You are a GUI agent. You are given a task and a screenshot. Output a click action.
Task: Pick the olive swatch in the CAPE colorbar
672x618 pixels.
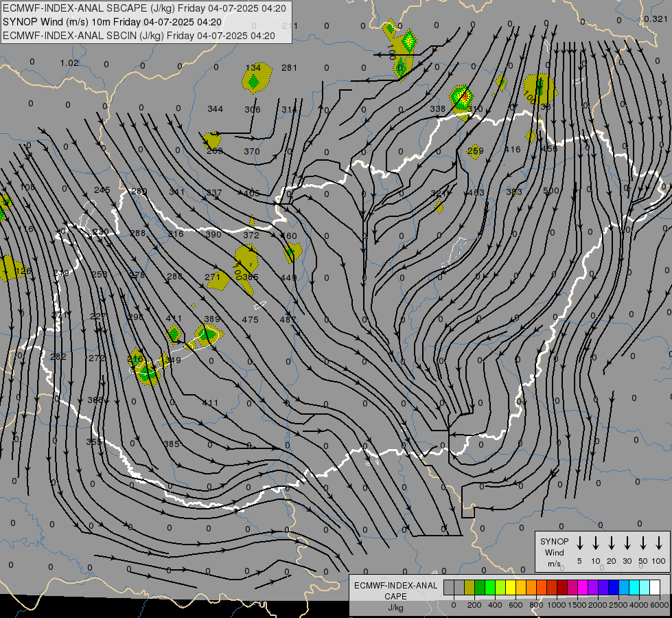click(470, 588)
